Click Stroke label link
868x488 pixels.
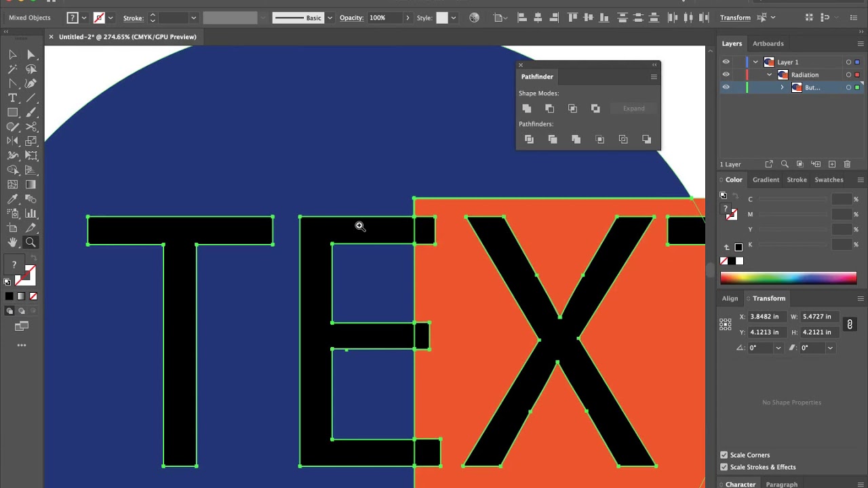[134, 18]
